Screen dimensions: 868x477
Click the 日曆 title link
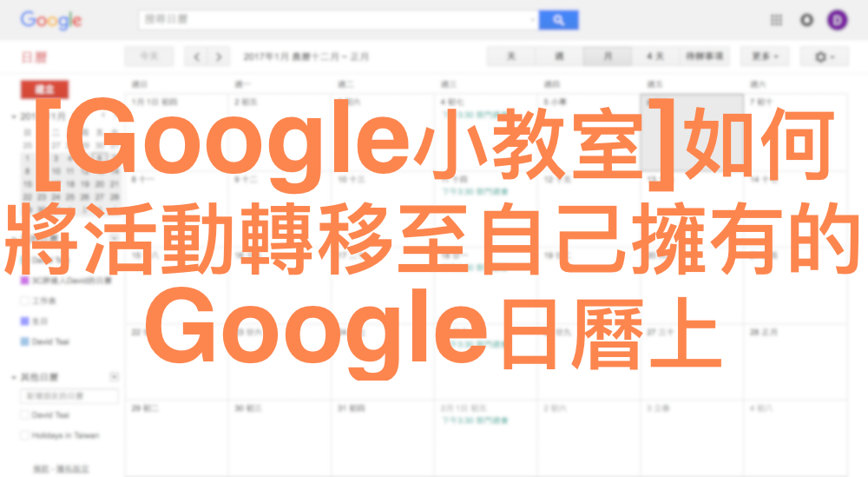(x=35, y=57)
